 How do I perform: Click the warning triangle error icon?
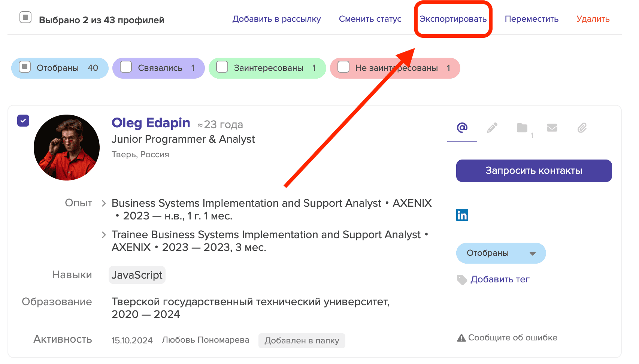coord(461,338)
